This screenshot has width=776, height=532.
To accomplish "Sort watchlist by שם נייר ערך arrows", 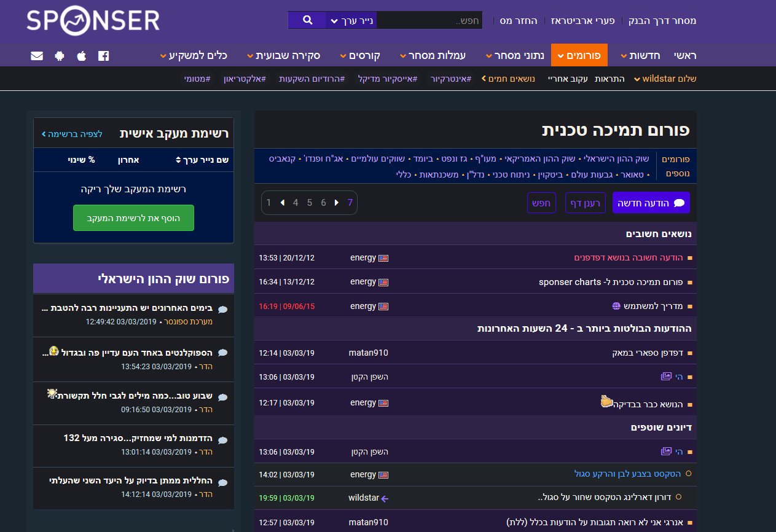I will [178, 160].
